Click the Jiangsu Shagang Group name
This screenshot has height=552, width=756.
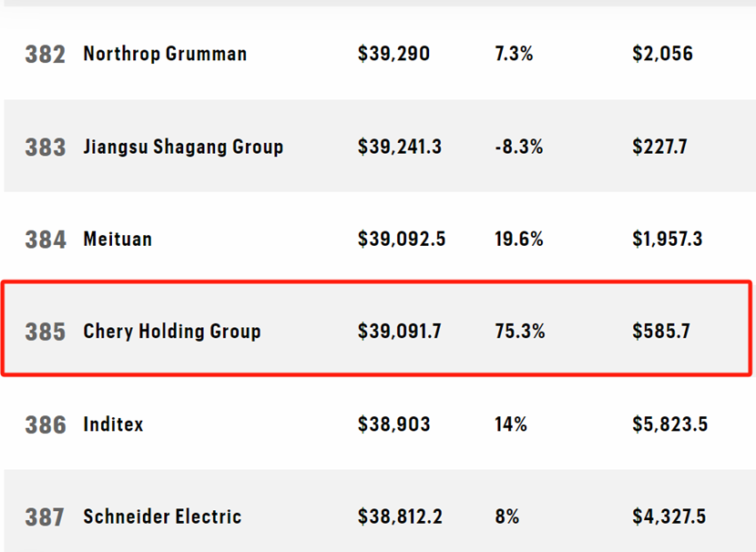pos(183,147)
